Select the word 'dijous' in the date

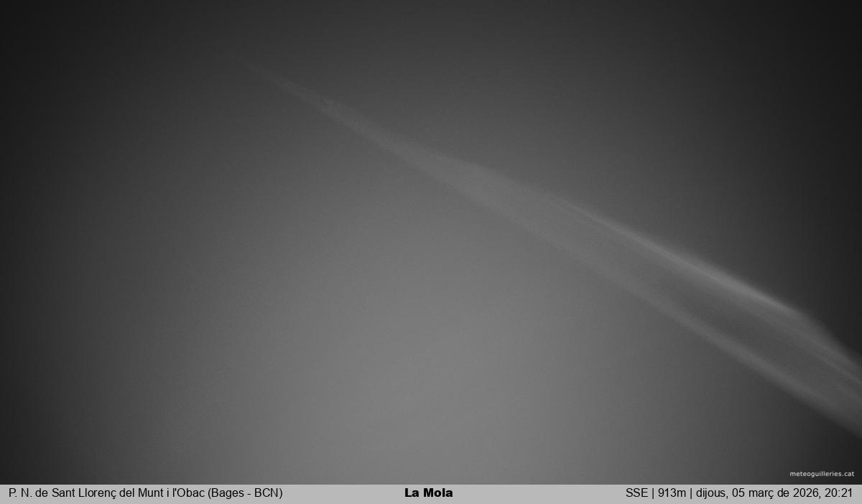[710, 493]
